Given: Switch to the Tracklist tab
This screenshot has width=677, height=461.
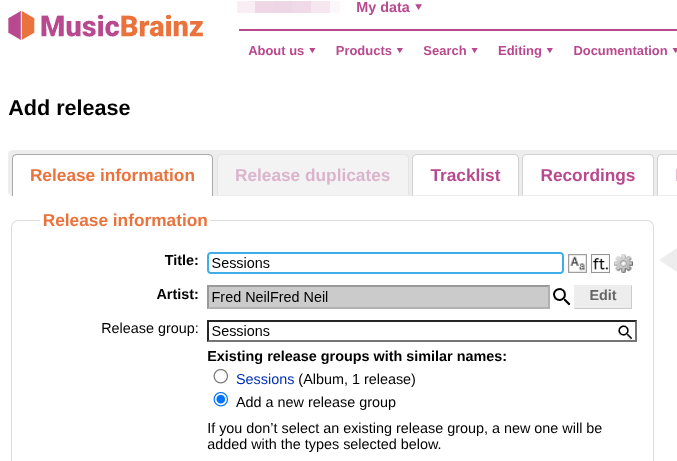Looking at the screenshot, I should click(x=465, y=176).
